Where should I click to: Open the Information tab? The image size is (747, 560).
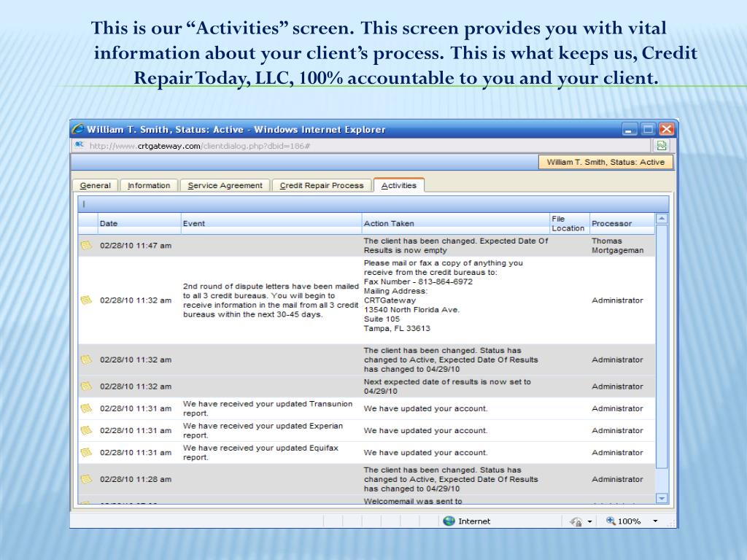tap(149, 185)
